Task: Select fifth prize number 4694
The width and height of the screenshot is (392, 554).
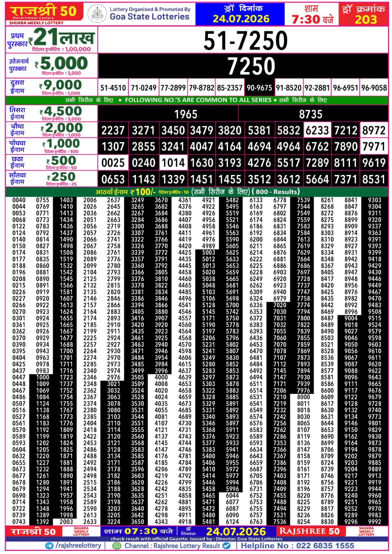Action: pyautogui.click(x=259, y=147)
